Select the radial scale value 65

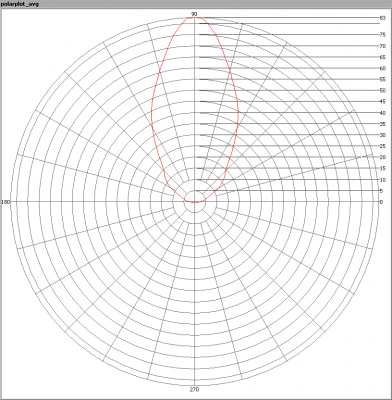[383, 57]
